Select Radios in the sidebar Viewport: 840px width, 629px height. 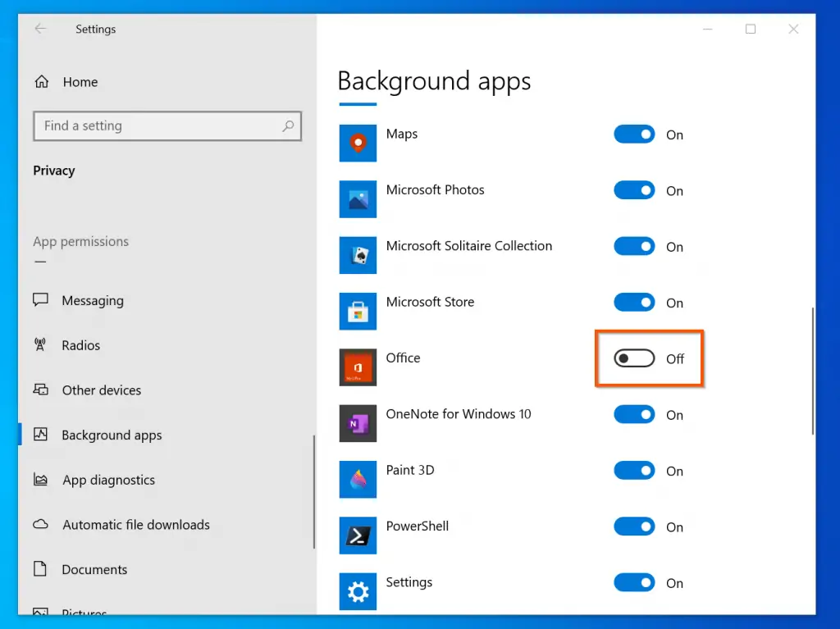click(x=80, y=345)
